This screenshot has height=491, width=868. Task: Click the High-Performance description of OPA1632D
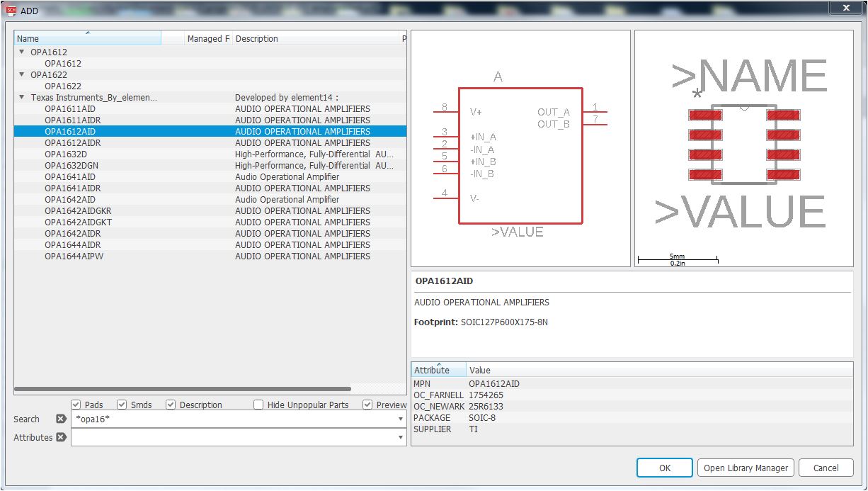click(x=314, y=154)
